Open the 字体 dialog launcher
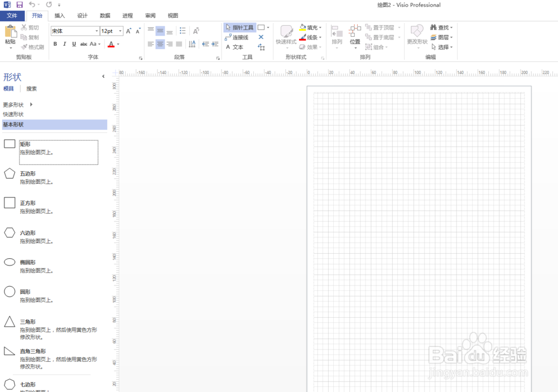 click(x=141, y=58)
